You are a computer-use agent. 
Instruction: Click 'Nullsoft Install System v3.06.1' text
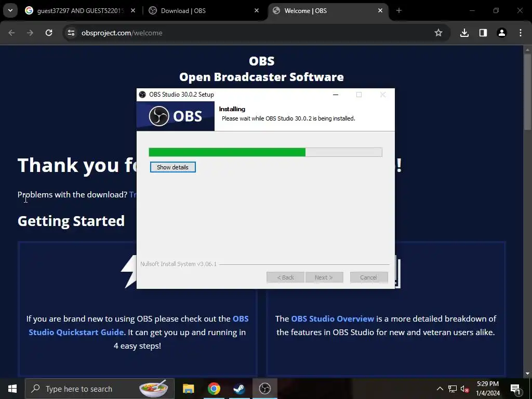pyautogui.click(x=179, y=264)
